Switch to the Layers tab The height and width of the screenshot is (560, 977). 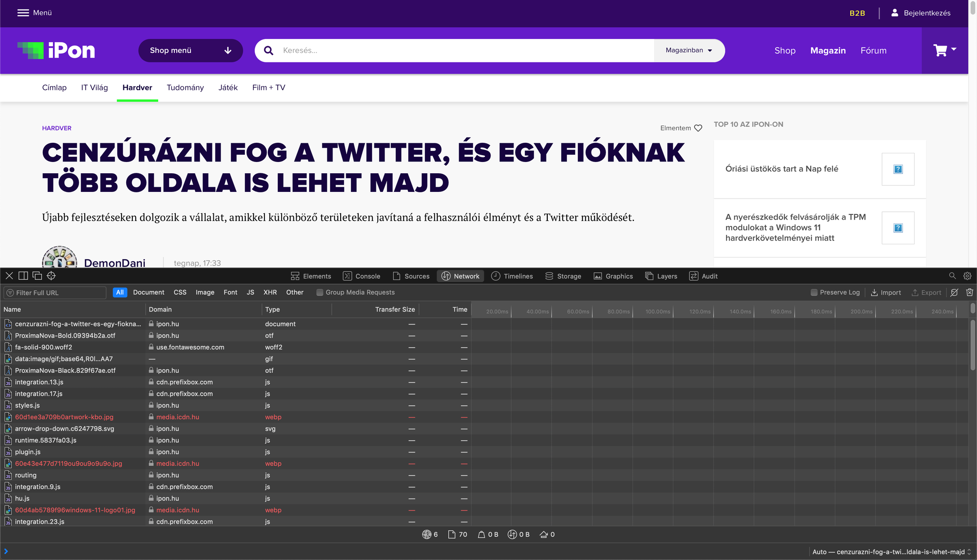[661, 276]
